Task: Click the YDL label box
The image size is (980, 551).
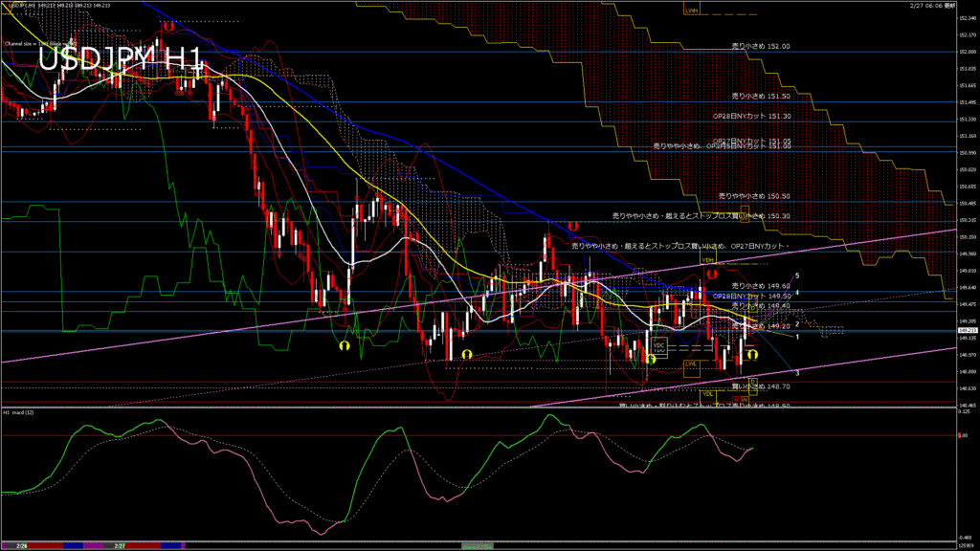Action: 708,393
